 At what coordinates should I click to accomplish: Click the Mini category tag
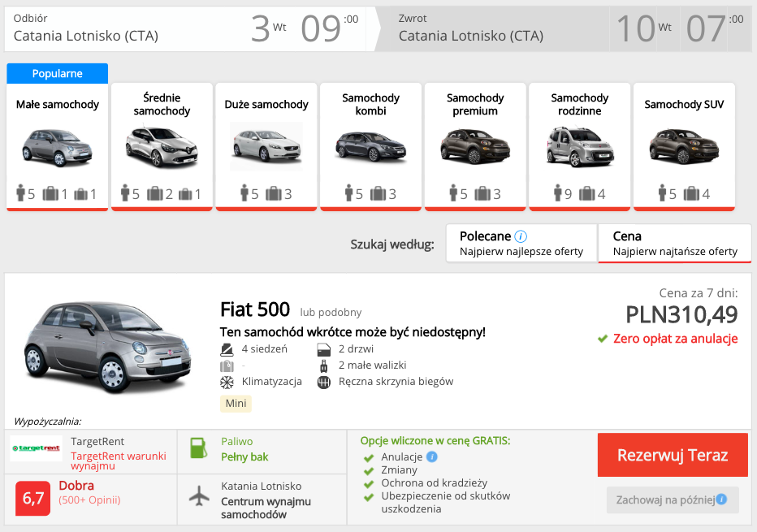pos(236,404)
